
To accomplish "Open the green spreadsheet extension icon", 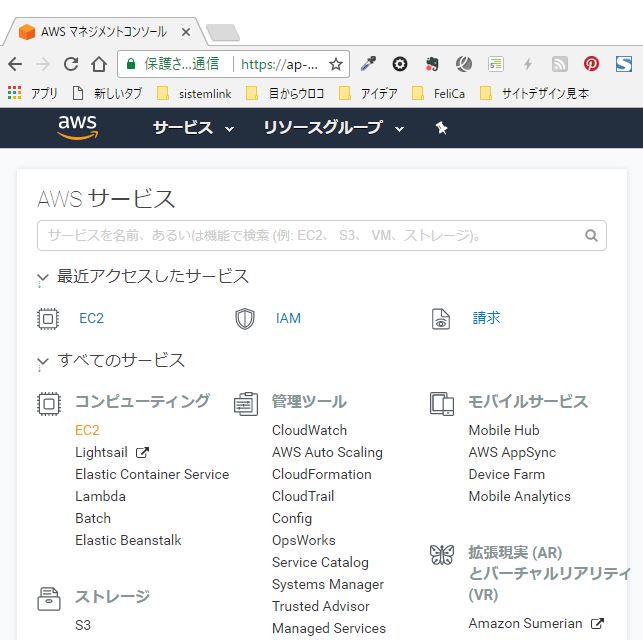I will (x=496, y=64).
